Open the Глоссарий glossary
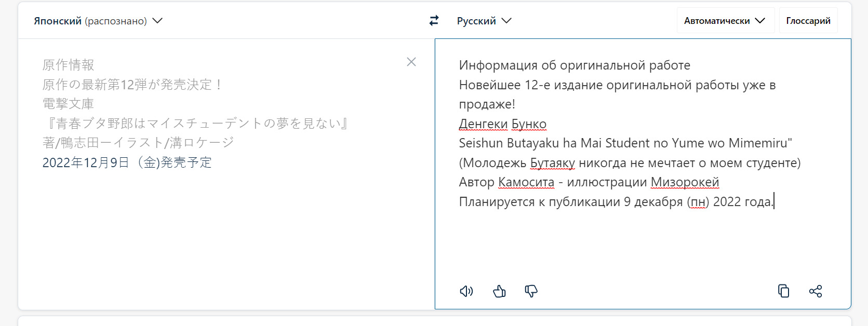 (808, 21)
